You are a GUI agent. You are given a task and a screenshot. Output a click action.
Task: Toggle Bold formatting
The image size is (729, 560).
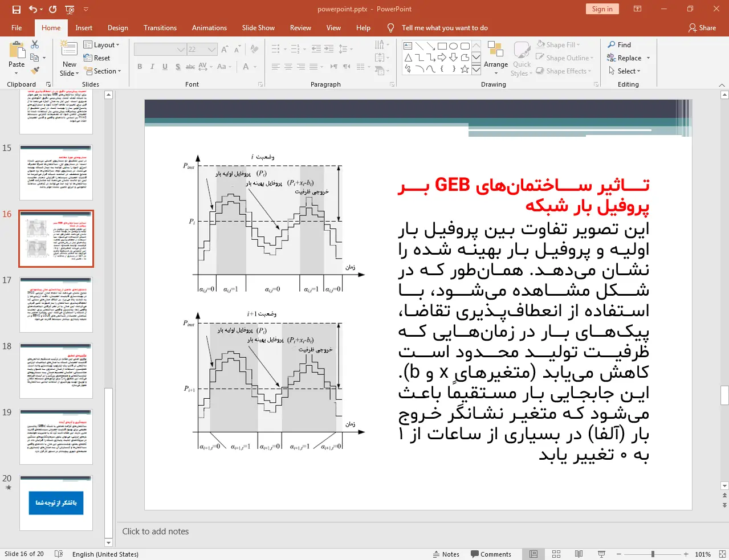[x=140, y=67]
